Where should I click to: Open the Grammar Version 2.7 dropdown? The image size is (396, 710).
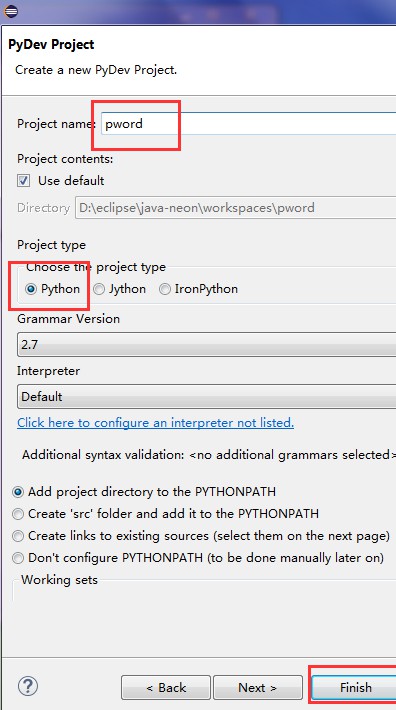(x=206, y=345)
